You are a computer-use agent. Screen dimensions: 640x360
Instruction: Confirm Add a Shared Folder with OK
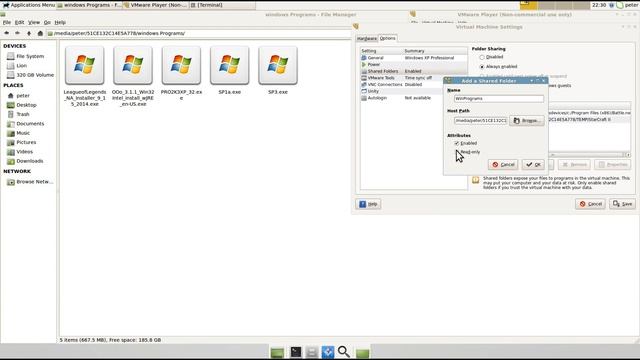click(x=533, y=164)
